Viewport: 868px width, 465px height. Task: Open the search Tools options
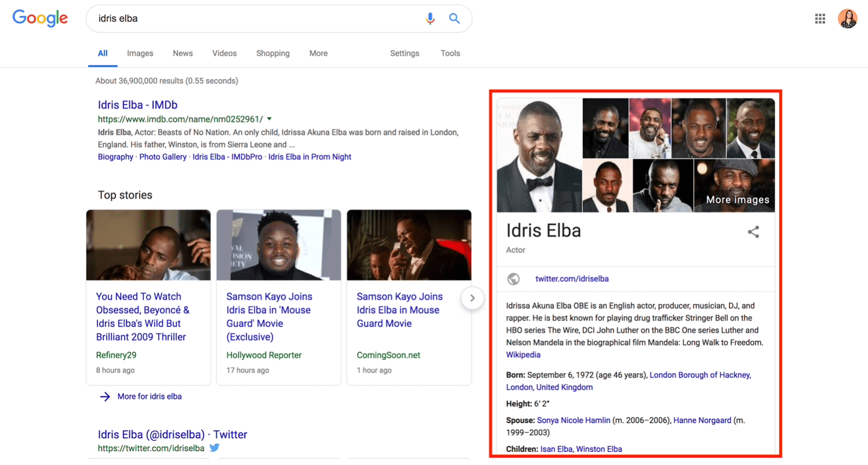(450, 53)
